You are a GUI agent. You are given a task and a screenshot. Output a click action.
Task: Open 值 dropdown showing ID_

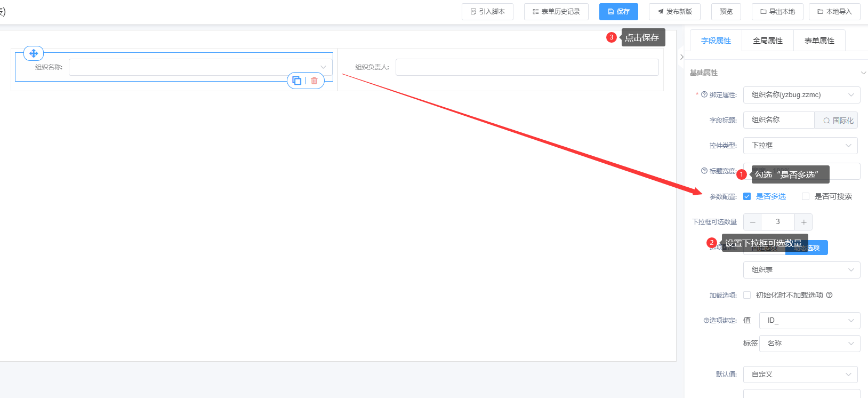[x=809, y=321]
